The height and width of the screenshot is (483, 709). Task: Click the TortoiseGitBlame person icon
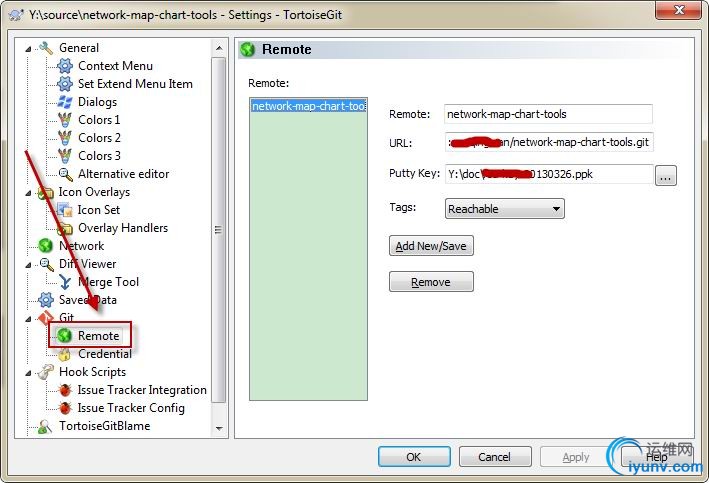pos(46,426)
